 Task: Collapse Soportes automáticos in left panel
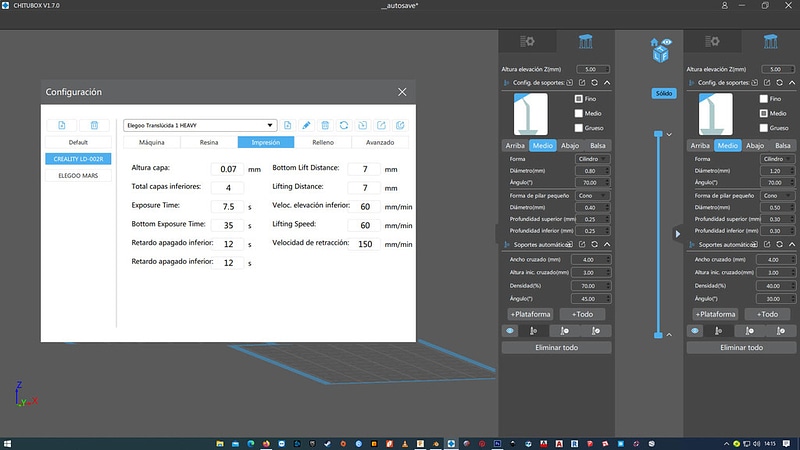point(607,244)
